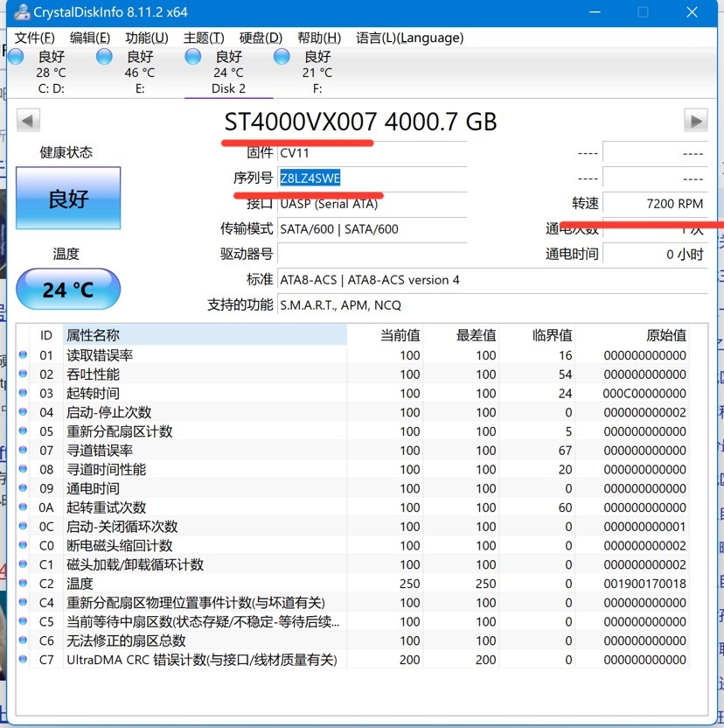The height and width of the screenshot is (728, 724).
Task: Click the empty 驱动器号 field
Action: tap(372, 254)
